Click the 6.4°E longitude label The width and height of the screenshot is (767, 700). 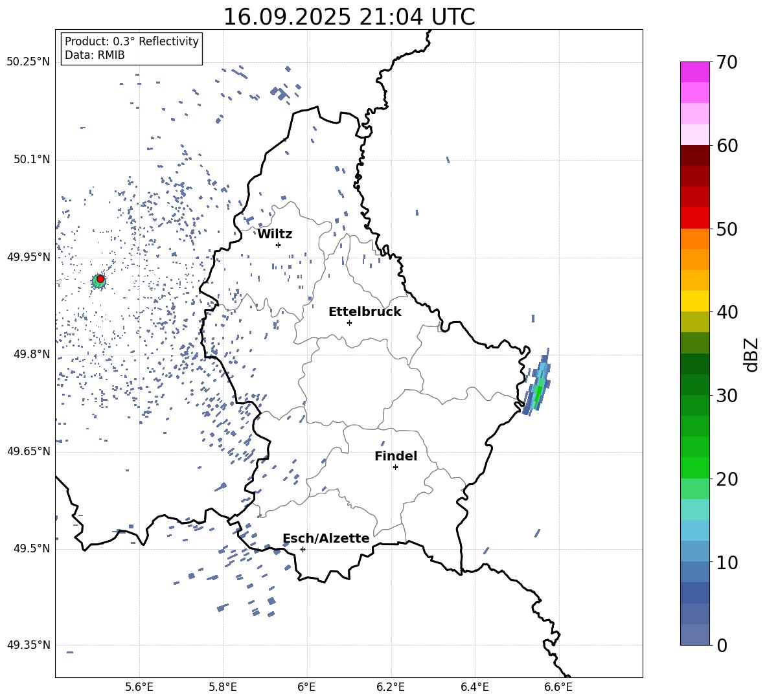click(474, 687)
